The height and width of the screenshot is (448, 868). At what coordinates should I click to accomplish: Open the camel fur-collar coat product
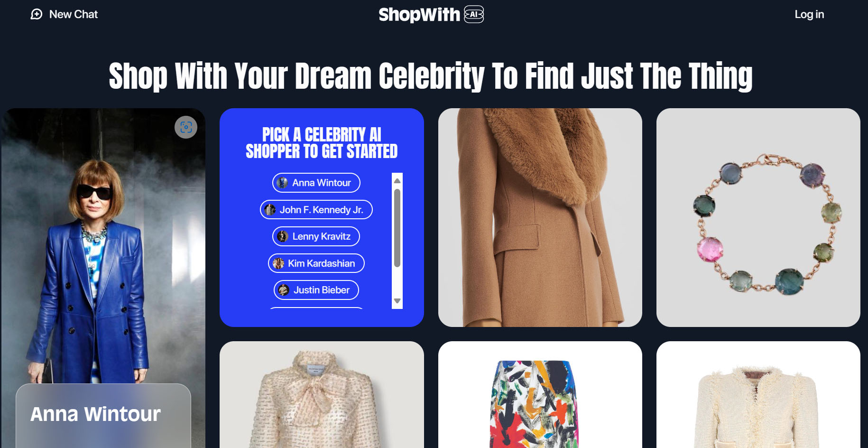pos(540,217)
